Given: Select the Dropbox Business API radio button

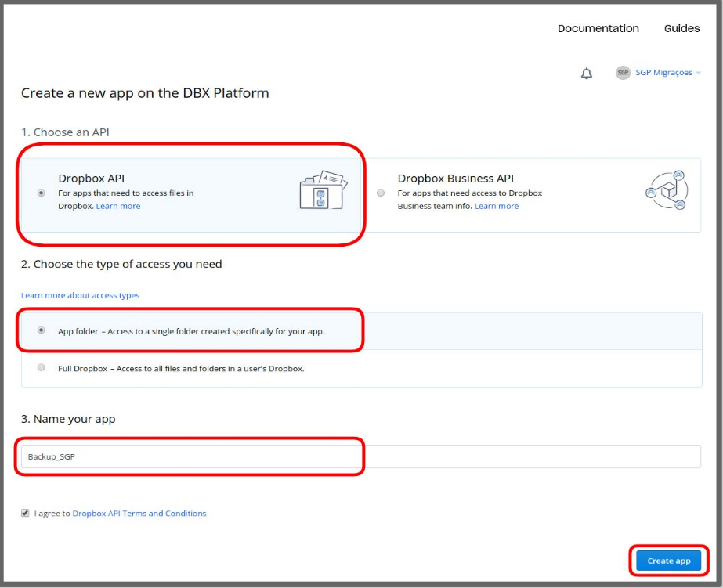Looking at the screenshot, I should [381, 193].
